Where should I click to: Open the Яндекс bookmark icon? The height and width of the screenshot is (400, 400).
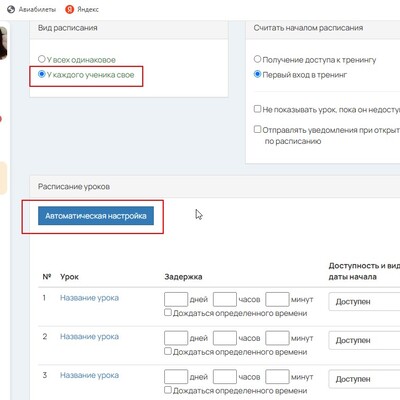pos(69,9)
